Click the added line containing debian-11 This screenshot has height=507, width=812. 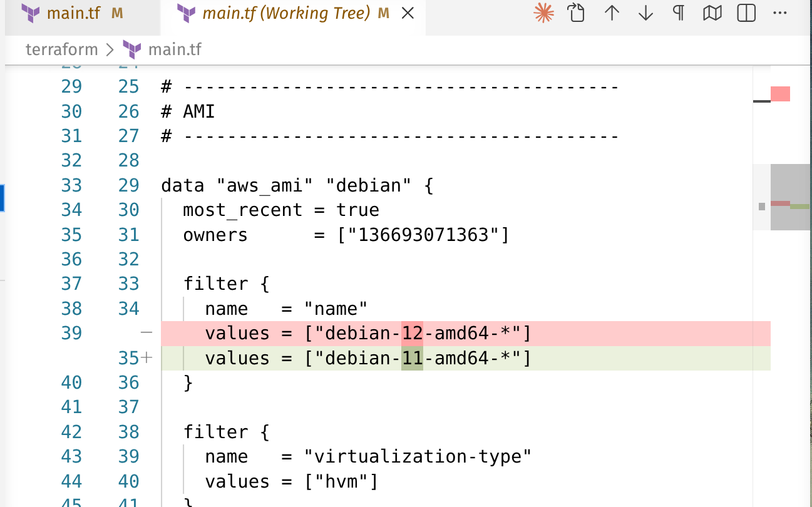466,358
